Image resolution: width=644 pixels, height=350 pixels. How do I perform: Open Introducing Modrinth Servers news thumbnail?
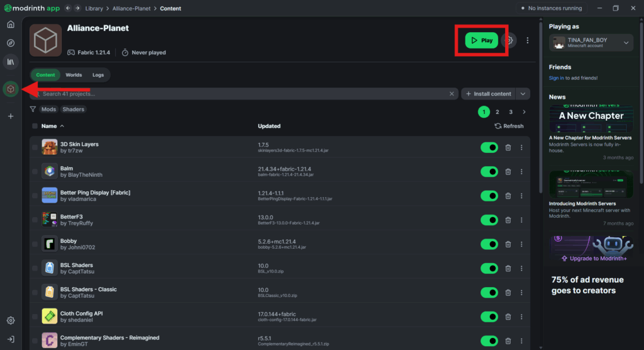point(591,184)
